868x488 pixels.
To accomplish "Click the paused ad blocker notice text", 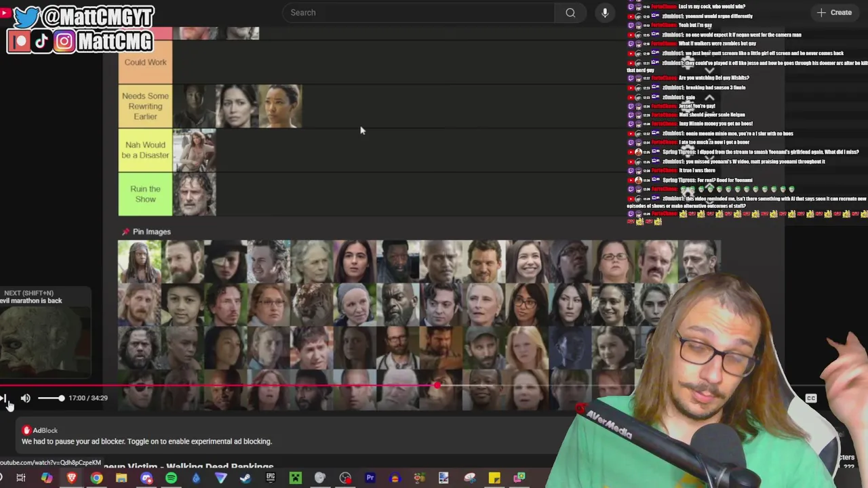I will coord(146,441).
